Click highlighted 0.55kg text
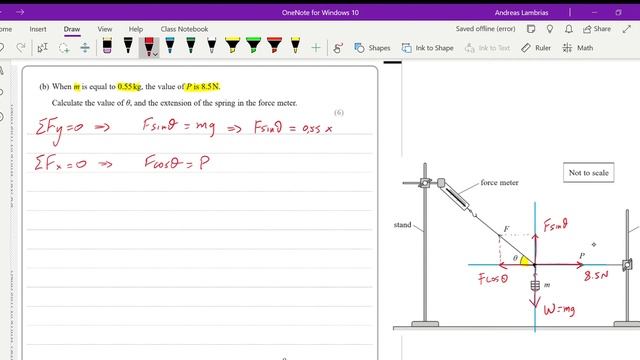The width and height of the screenshot is (640, 360). tap(129, 87)
